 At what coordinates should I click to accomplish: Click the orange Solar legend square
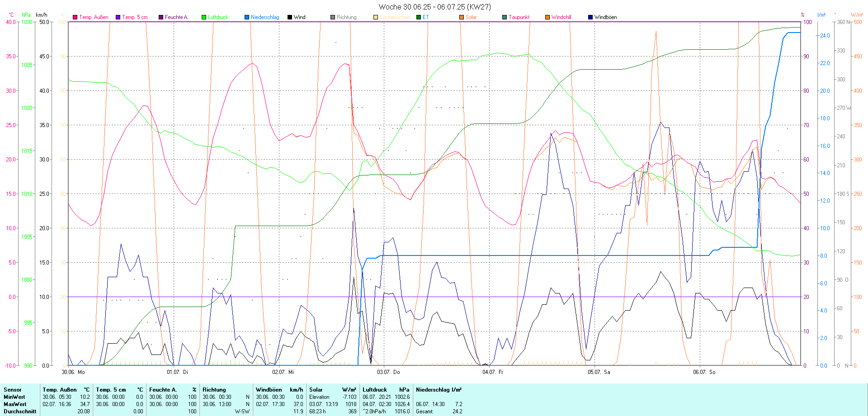coord(462,17)
